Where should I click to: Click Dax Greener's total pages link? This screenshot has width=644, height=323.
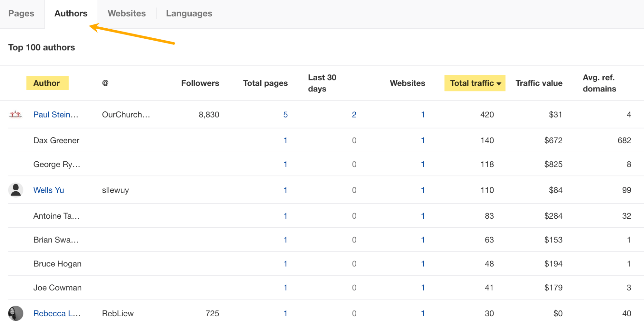(285, 140)
